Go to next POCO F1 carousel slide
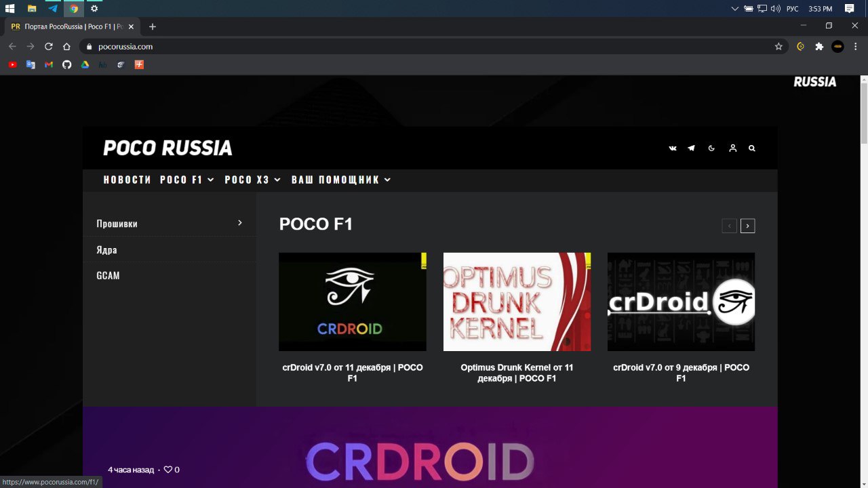The height and width of the screenshot is (488, 868). (x=747, y=226)
